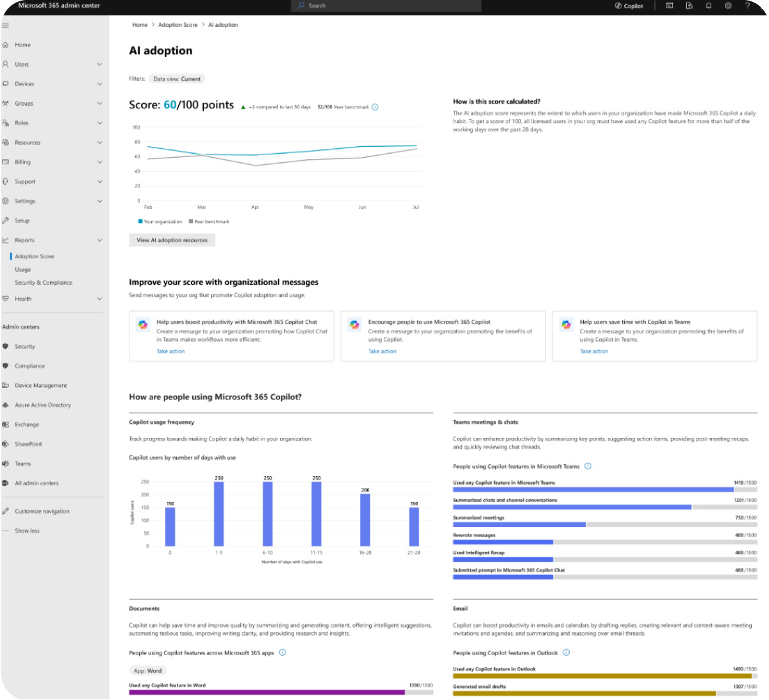Viewport: 769px width, 700px height.
Task: Click info icon next to Outlook features
Action: (x=566, y=653)
